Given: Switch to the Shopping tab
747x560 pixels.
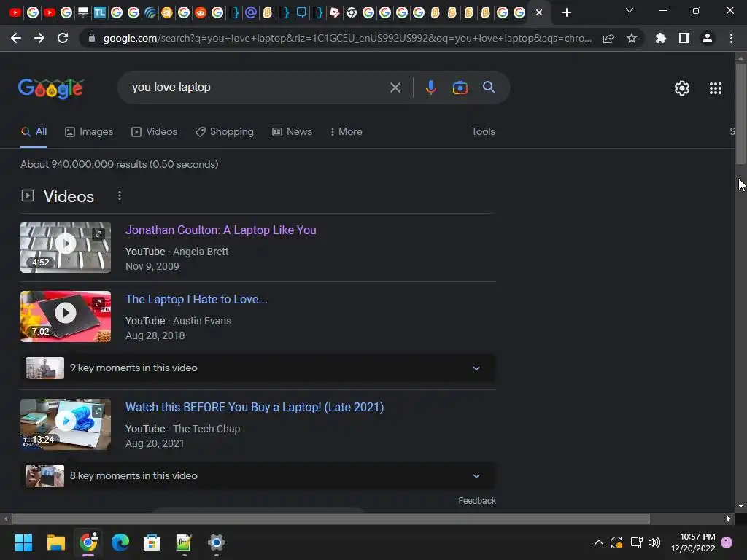Looking at the screenshot, I should pyautogui.click(x=225, y=132).
